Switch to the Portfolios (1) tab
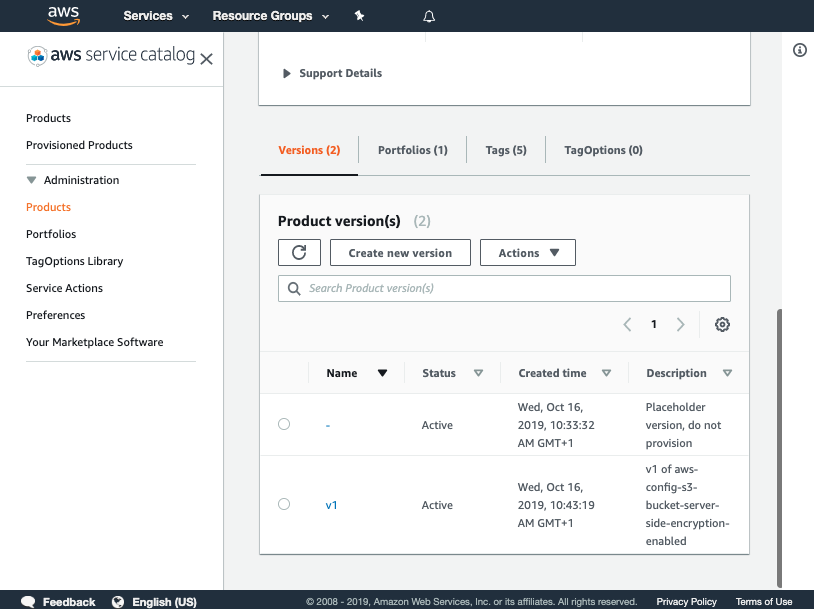This screenshot has width=814, height=609. pyautogui.click(x=413, y=150)
